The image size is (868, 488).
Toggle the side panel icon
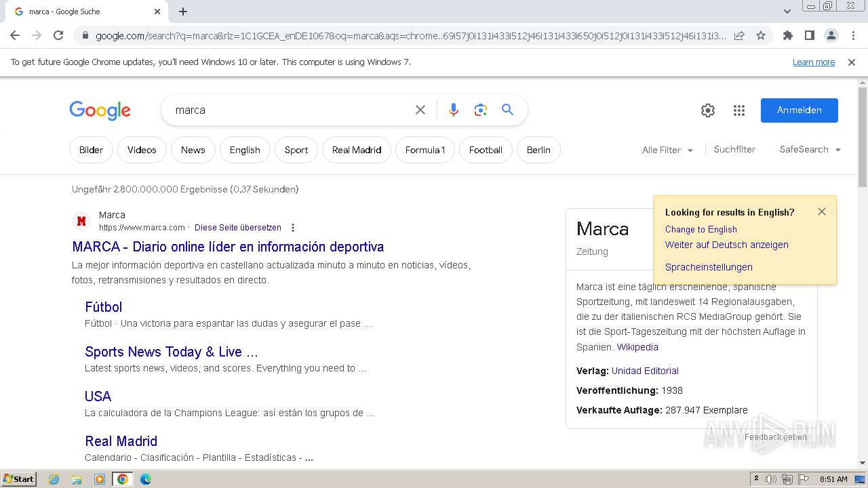(809, 35)
